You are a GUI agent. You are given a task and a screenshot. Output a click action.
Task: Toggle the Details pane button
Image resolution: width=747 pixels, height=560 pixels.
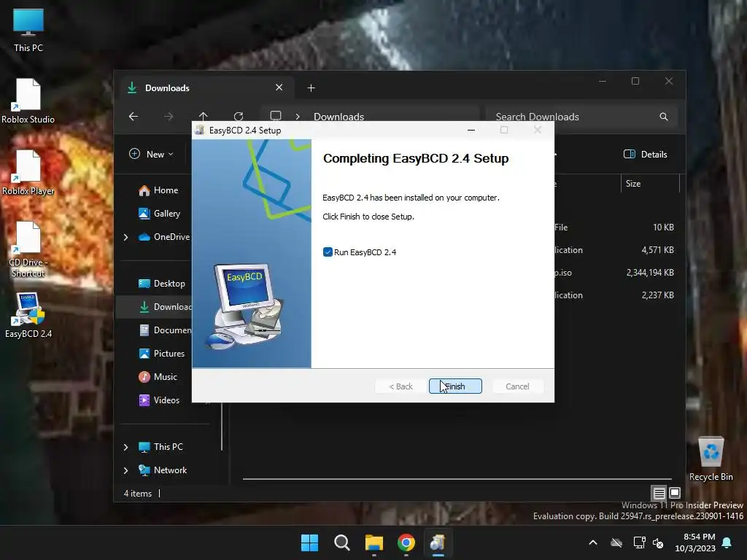646,155
